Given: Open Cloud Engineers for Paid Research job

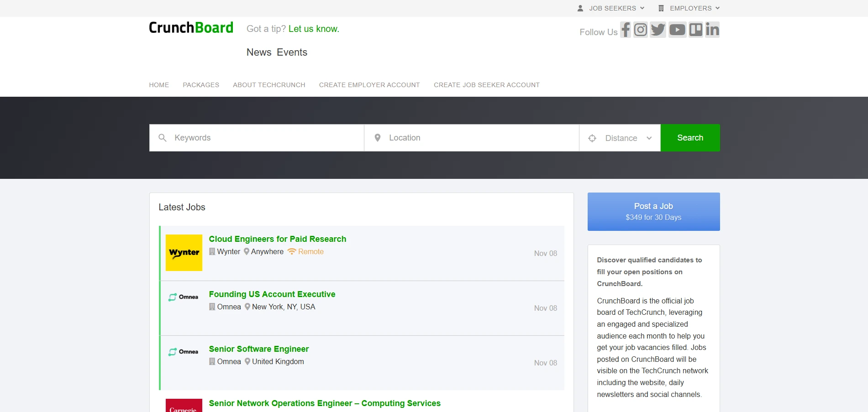Looking at the screenshot, I should click(x=278, y=239).
